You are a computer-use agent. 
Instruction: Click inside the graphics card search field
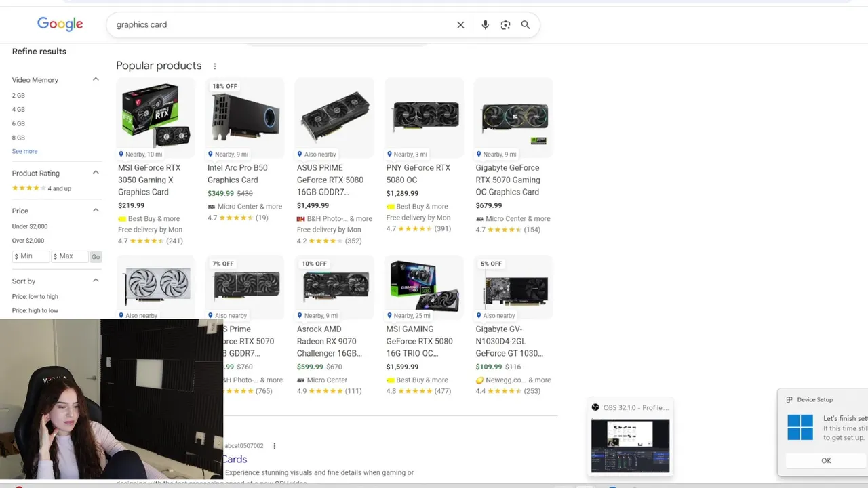(281, 25)
